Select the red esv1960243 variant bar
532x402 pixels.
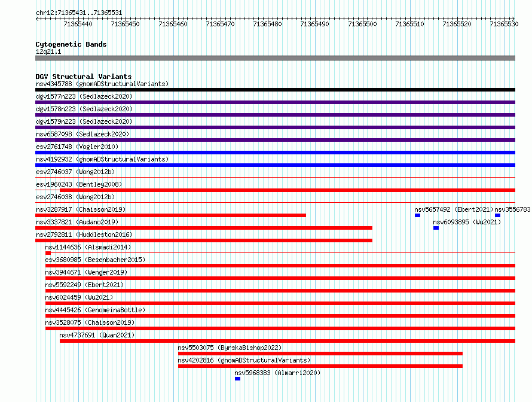tap(288, 190)
